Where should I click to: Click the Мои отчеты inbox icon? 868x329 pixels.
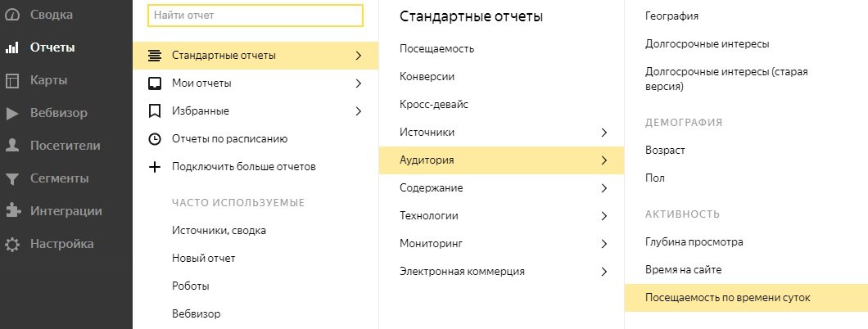(155, 83)
